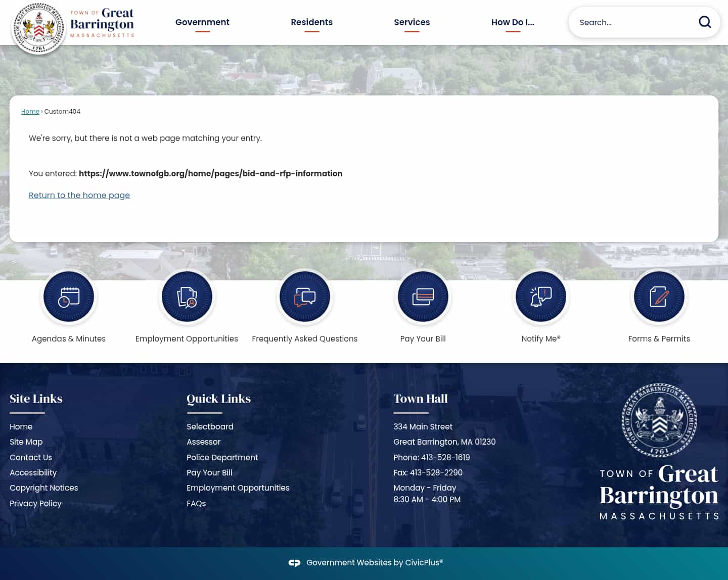Screen dimensions: 728x580
Task: View the Privacy Policy page
Action: pos(35,503)
